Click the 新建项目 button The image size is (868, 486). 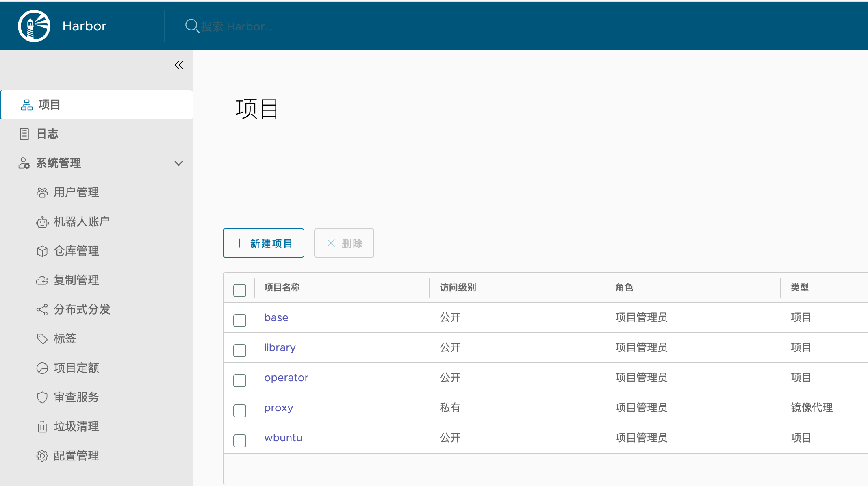pyautogui.click(x=263, y=243)
